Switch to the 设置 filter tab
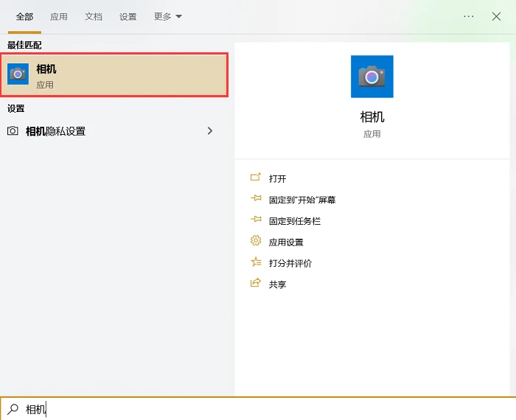This screenshot has width=516, height=420. tap(128, 16)
